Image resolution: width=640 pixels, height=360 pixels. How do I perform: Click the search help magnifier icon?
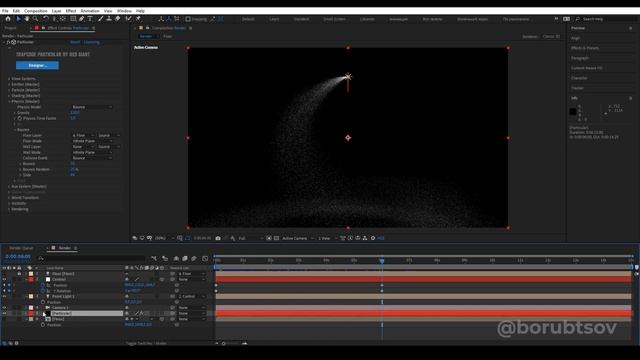click(578, 19)
